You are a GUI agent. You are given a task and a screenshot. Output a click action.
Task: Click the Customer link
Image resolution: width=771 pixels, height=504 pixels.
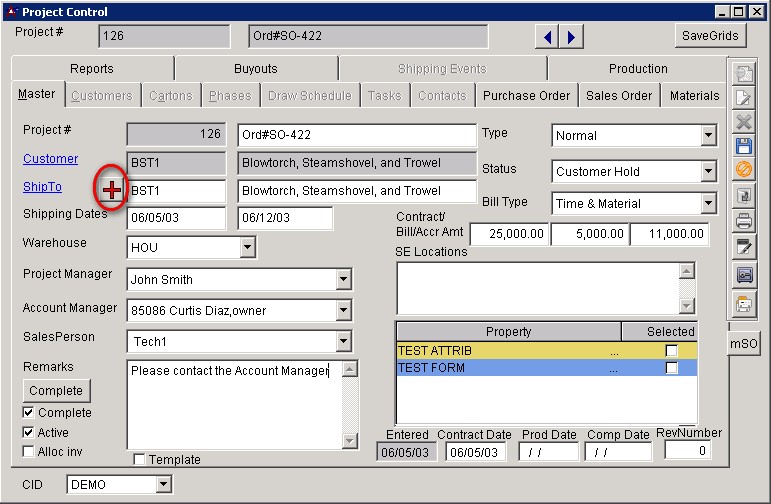(51, 159)
